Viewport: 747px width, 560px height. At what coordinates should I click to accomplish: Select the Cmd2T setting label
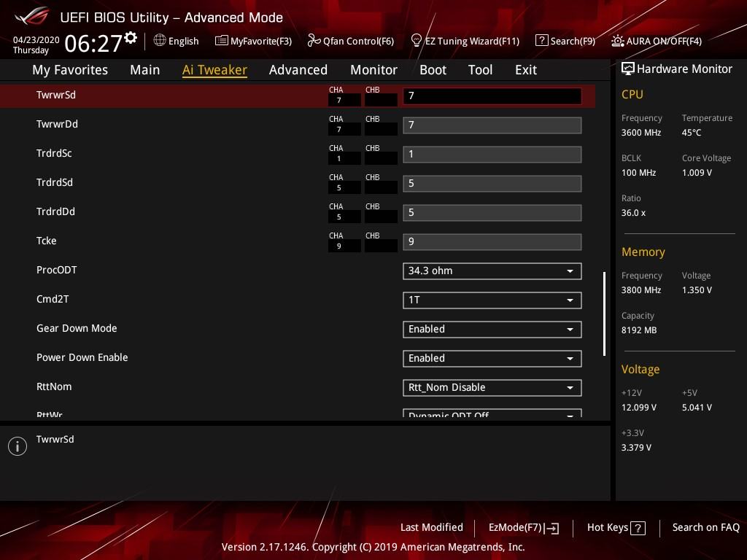click(x=53, y=299)
